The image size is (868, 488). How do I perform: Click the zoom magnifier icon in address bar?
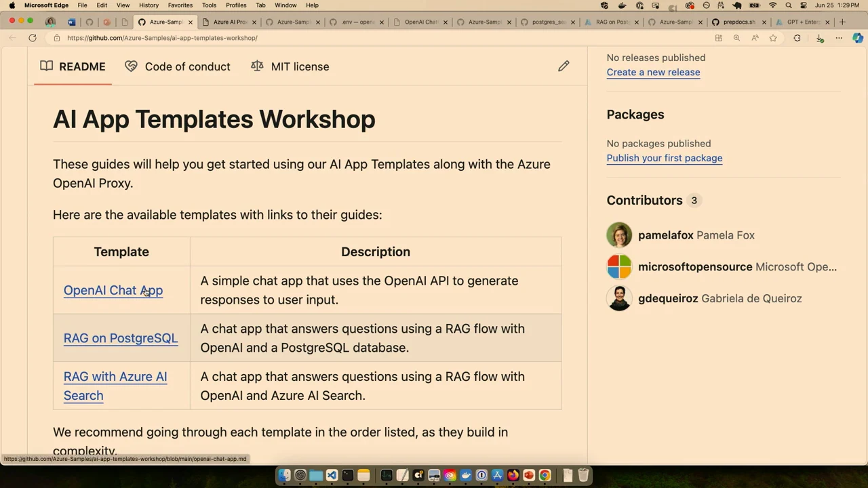tap(736, 38)
